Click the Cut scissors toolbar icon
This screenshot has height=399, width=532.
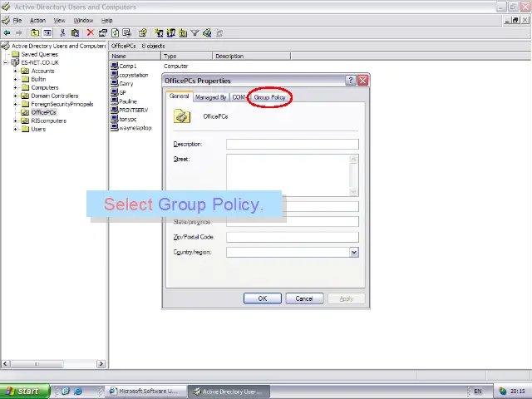62,33
